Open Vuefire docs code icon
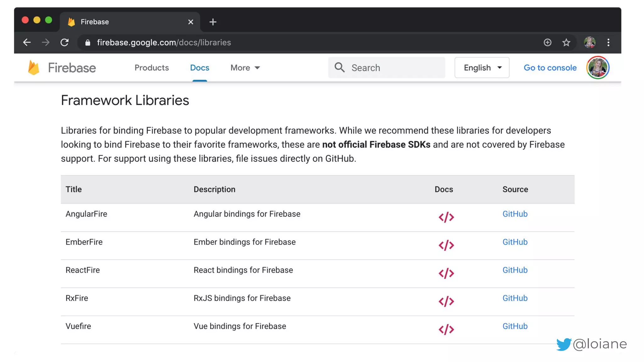 (x=446, y=329)
